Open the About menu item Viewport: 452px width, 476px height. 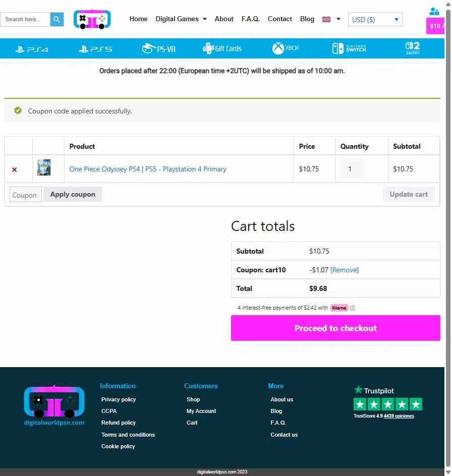pyautogui.click(x=224, y=19)
